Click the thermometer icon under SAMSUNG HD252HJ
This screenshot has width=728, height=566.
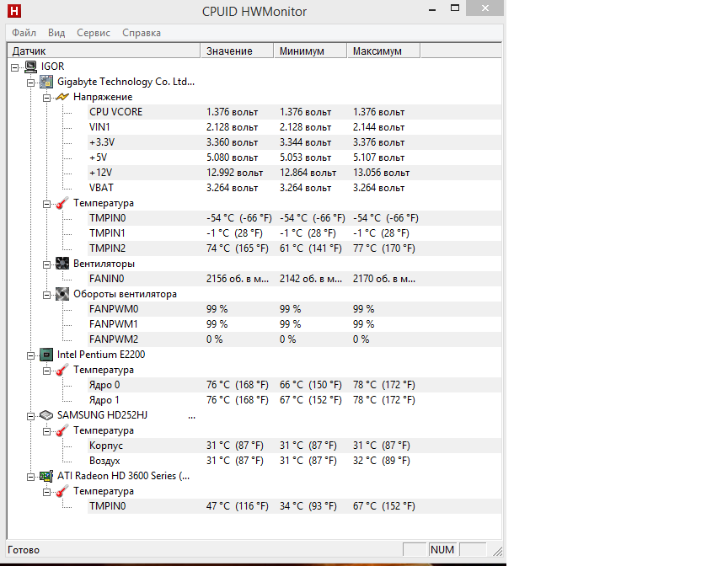point(62,431)
